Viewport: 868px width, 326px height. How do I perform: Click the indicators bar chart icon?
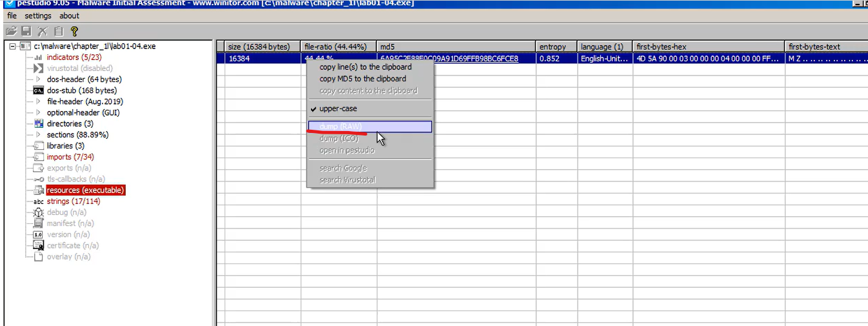(x=38, y=57)
